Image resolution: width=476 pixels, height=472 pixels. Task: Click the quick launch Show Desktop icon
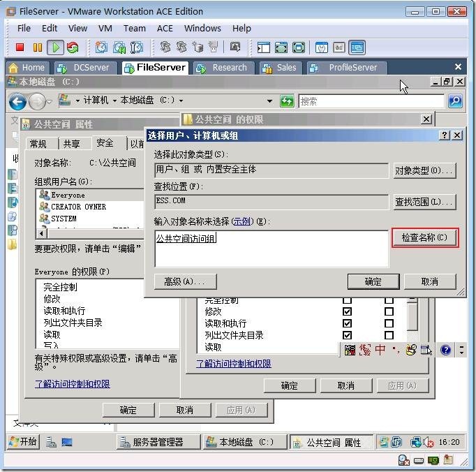coord(67,442)
